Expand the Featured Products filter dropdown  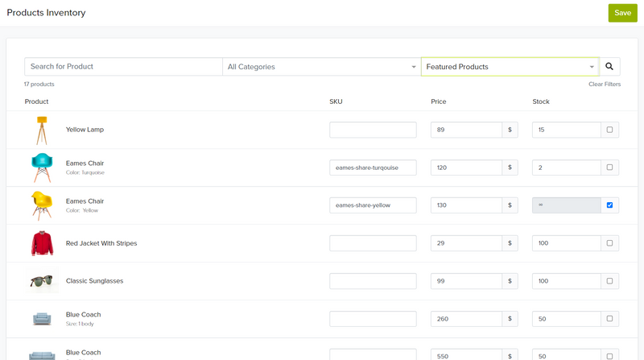click(x=510, y=67)
